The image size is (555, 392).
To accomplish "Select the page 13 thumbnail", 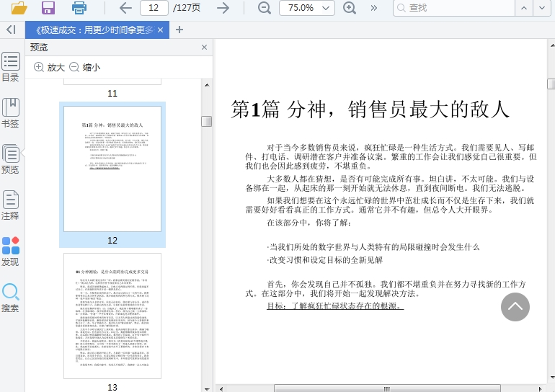I will click(112, 316).
